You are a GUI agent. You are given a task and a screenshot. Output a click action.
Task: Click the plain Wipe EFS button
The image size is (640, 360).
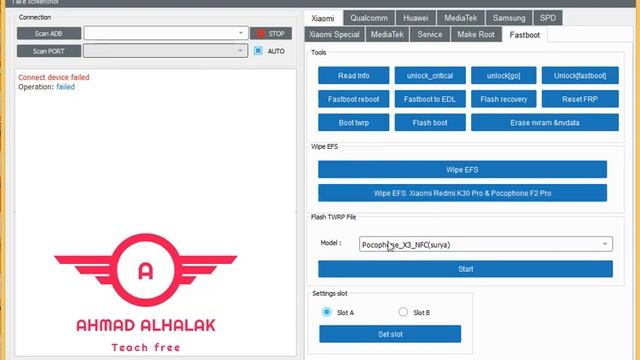[462, 169]
